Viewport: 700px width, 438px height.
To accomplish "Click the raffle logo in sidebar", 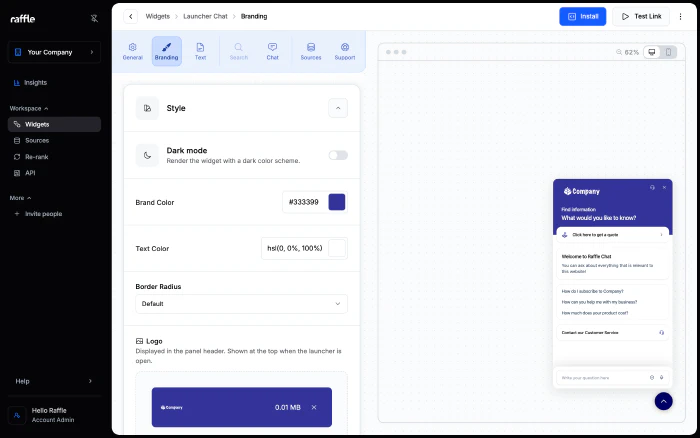I will coord(22,19).
